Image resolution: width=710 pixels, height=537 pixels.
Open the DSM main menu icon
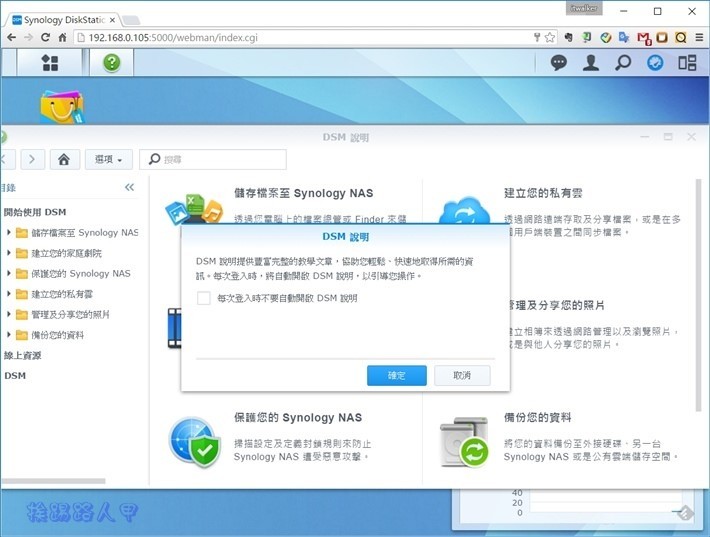click(50, 63)
